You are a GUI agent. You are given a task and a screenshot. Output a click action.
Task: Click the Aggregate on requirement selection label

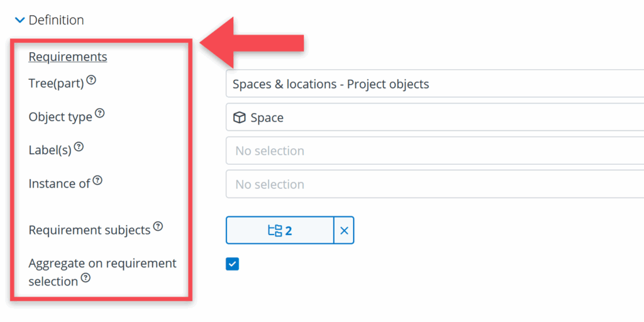102,264
